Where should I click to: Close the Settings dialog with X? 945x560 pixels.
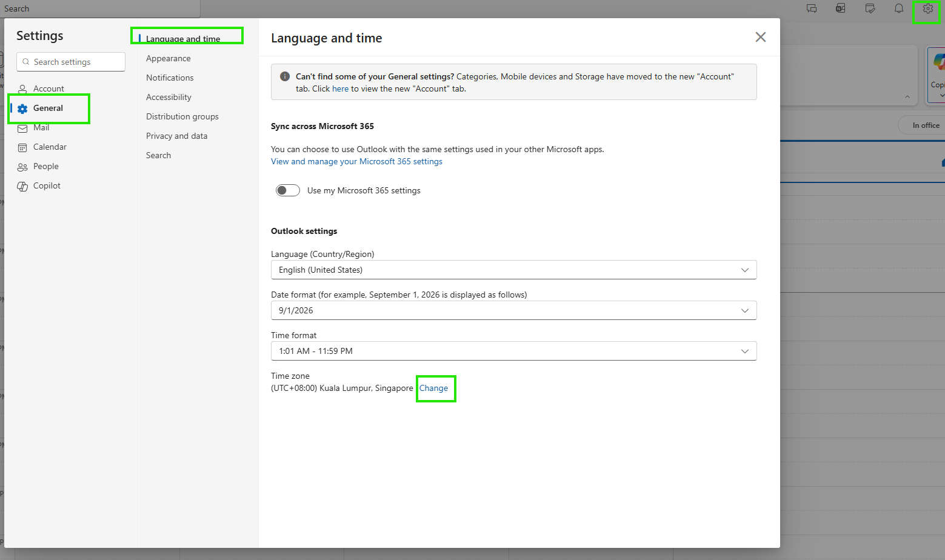click(x=761, y=37)
